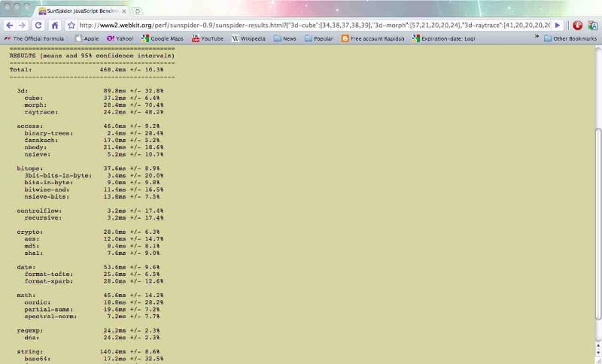
Task: Click the access: 46.0ms result line
Action: 88,126
